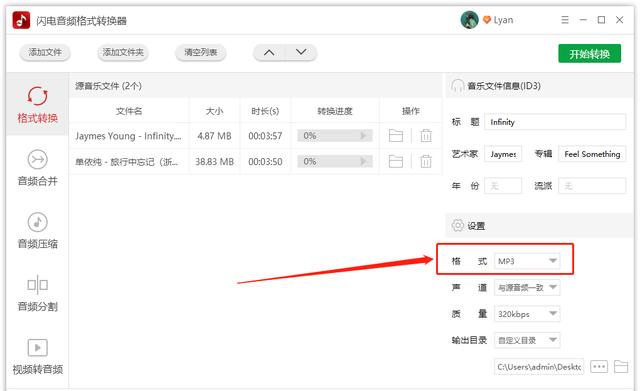Click the 标题 field containing Infinity
This screenshot has width=640, height=391.
(x=555, y=122)
